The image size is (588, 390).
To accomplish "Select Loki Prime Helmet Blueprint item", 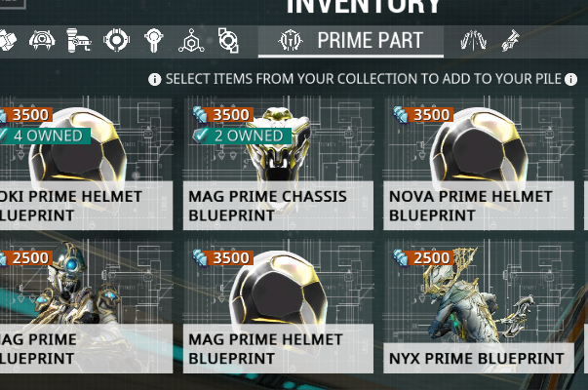I will 86,164.
